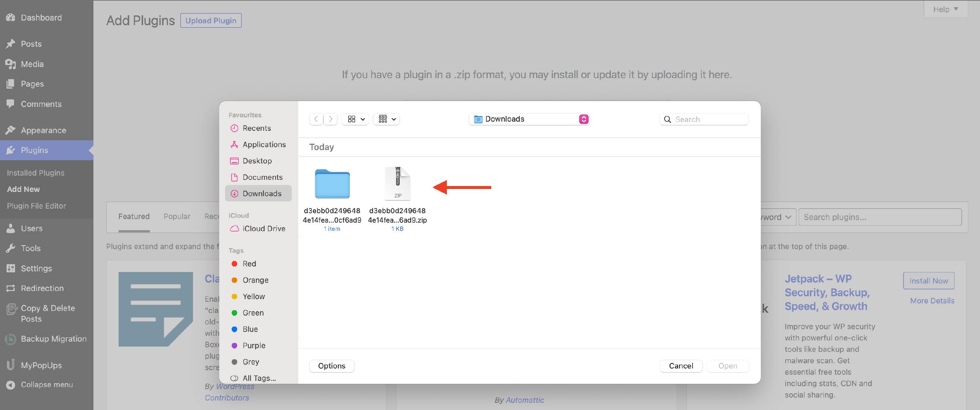Screen dimensions: 980x410
Task: Open iCloud Drive location
Action: (x=263, y=229)
